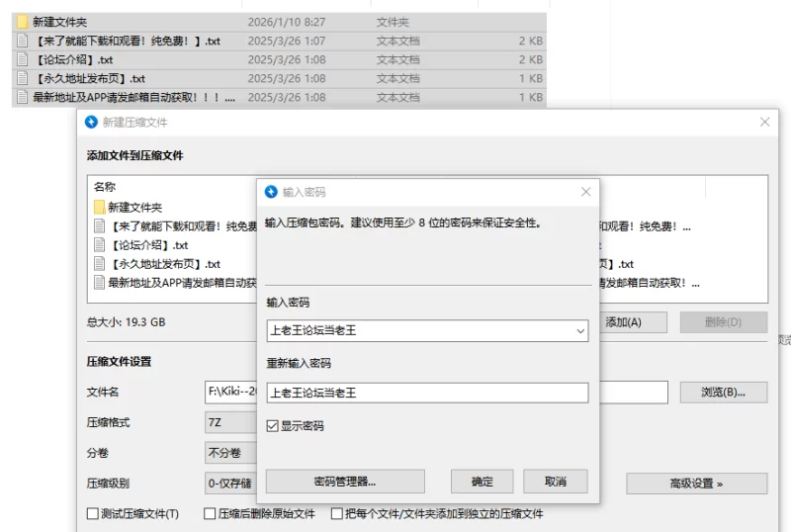This screenshot has height=532, width=791.
Task: Click 取消 in password dialog
Action: coord(556,482)
